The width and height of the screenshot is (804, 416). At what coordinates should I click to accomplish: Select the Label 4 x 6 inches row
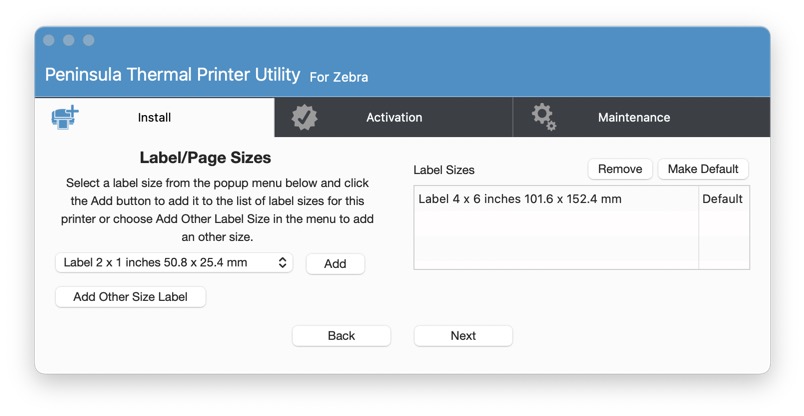coord(520,199)
